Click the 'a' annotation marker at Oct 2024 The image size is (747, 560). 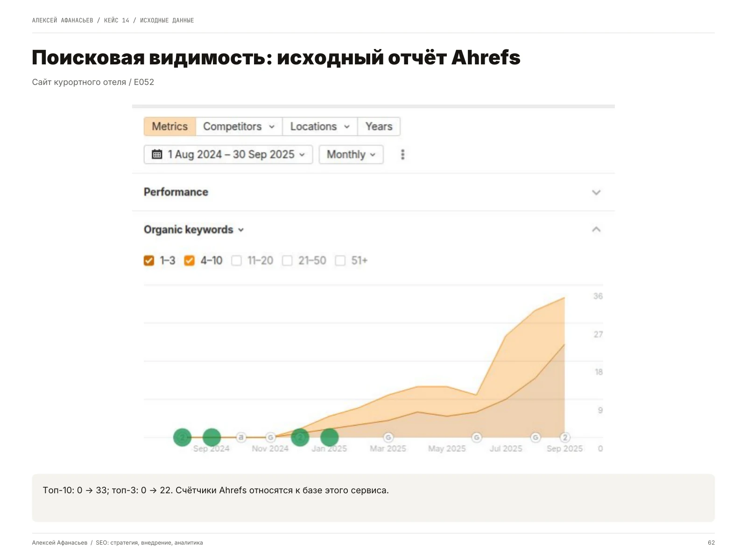coord(241,437)
